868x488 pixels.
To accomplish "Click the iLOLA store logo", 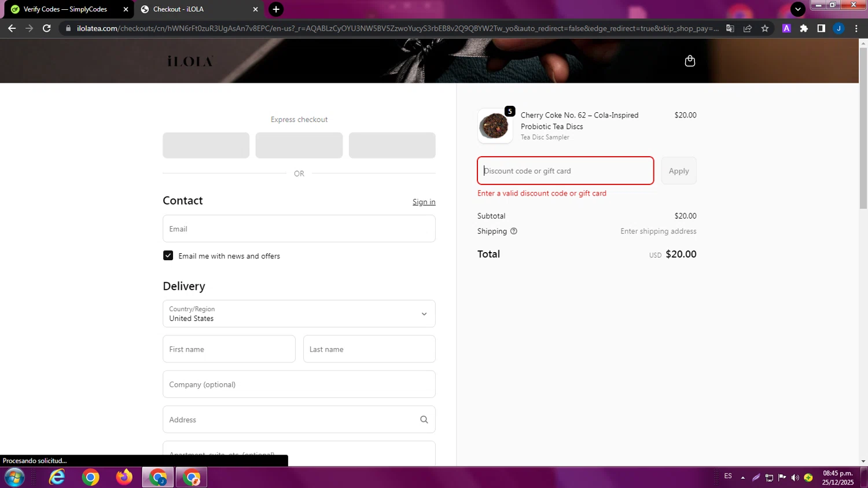I will click(190, 61).
